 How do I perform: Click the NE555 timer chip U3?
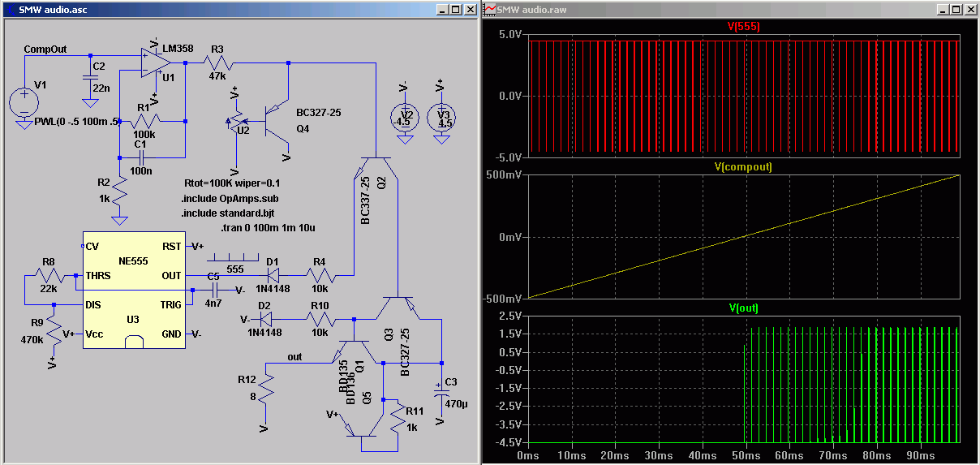click(134, 291)
